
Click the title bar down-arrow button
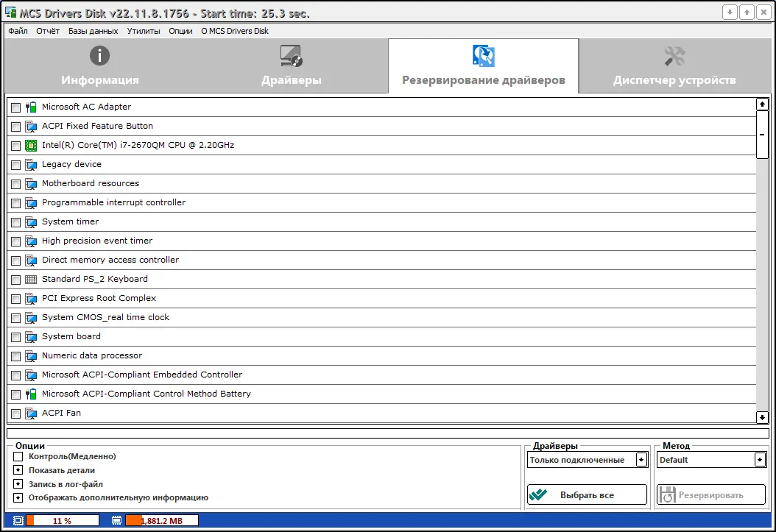[730, 13]
